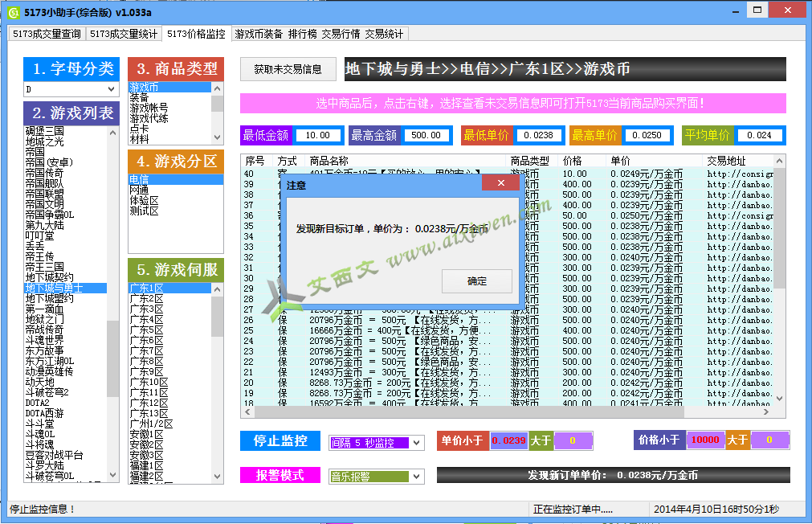Image resolution: width=812 pixels, height=524 pixels.
Task: Click the 最低单价 value field 0.0238
Action: click(x=539, y=135)
